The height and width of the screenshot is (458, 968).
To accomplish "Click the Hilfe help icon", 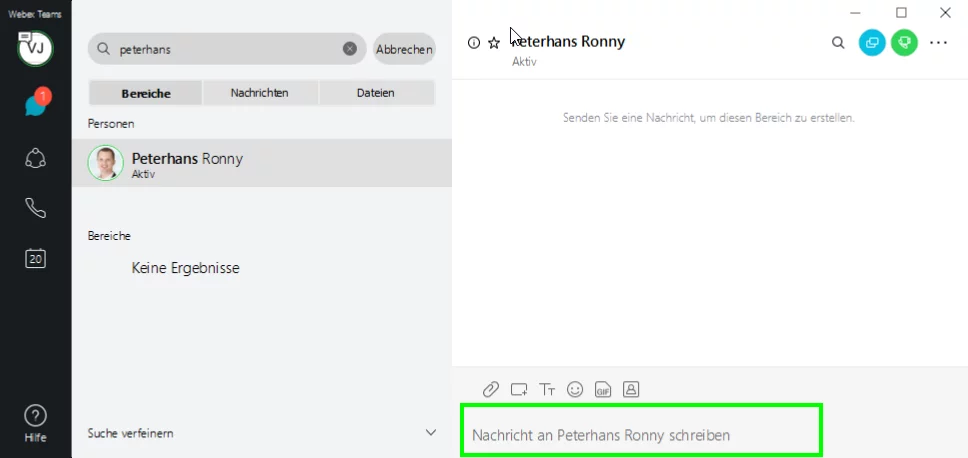I will [x=35, y=420].
